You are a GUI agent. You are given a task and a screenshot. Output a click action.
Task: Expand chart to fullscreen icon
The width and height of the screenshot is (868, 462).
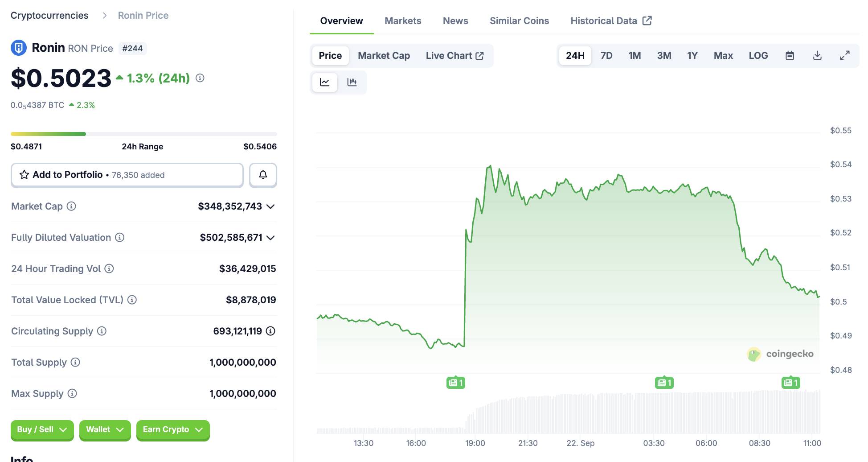point(845,56)
